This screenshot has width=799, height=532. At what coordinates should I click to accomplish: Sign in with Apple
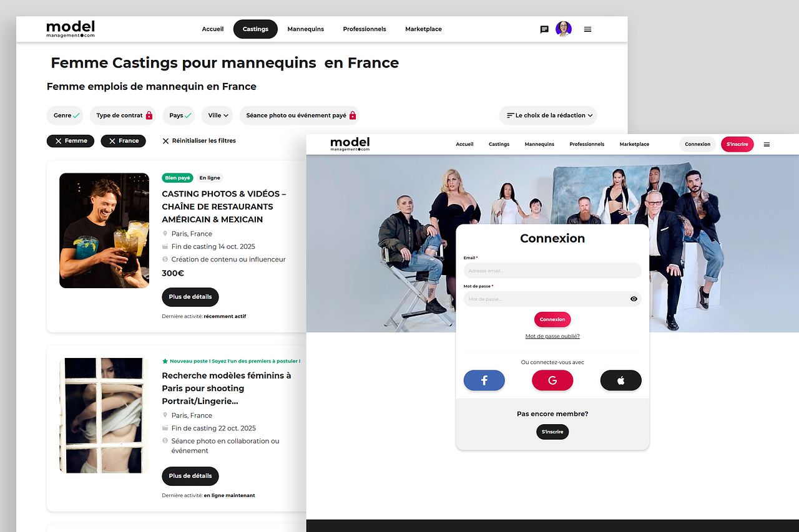tap(620, 380)
